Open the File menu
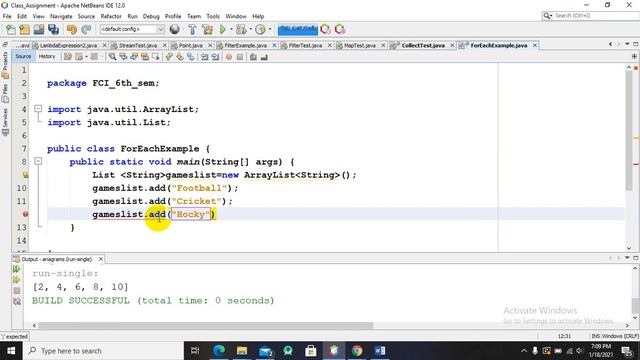The width and height of the screenshot is (640, 360). (7, 16)
